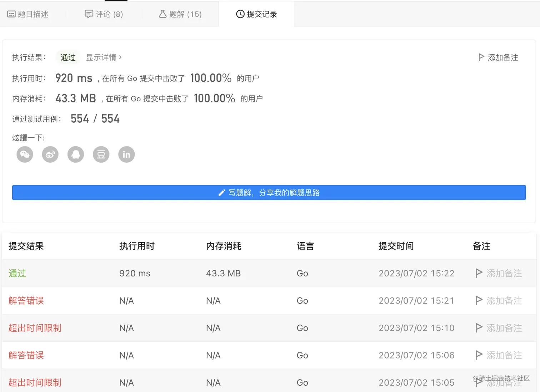Click timestamp 2023/07/02 15:22

(416, 273)
